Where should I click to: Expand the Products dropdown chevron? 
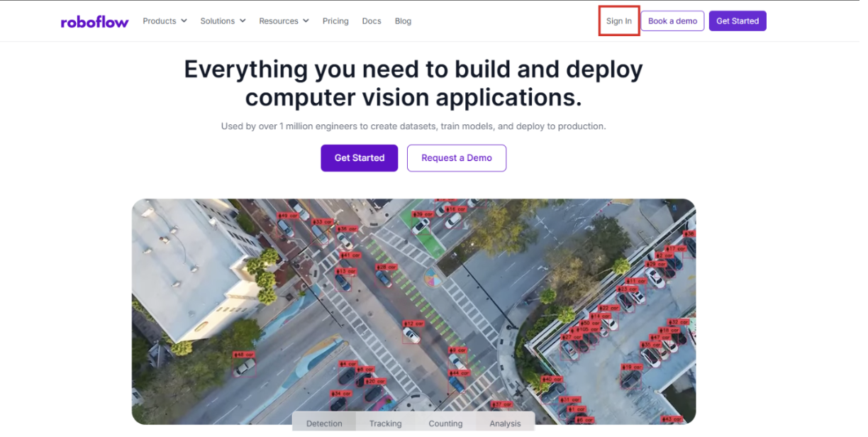pyautogui.click(x=184, y=21)
